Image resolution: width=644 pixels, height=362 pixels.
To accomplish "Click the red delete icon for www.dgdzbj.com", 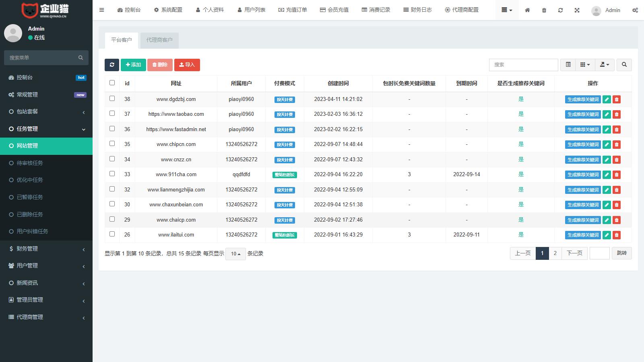I will 616,99.
